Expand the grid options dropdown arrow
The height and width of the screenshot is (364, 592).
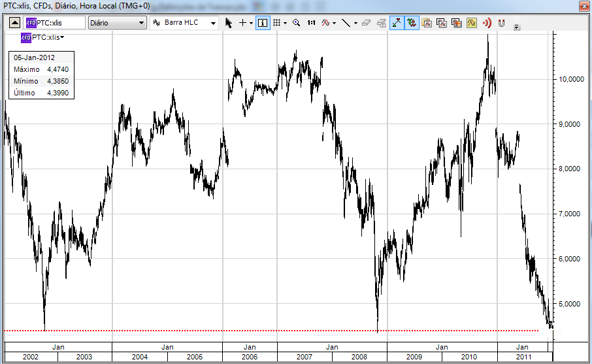[x=285, y=24]
